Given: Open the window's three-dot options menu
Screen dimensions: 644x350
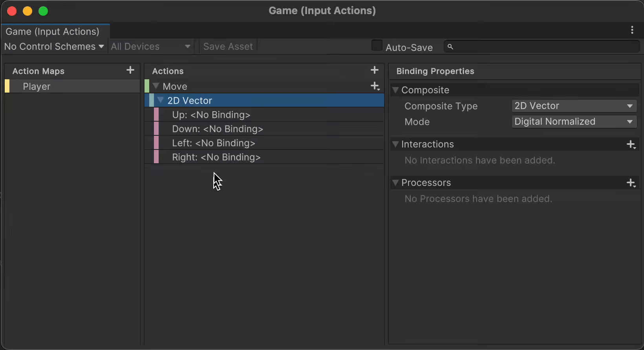Looking at the screenshot, I should 632,30.
